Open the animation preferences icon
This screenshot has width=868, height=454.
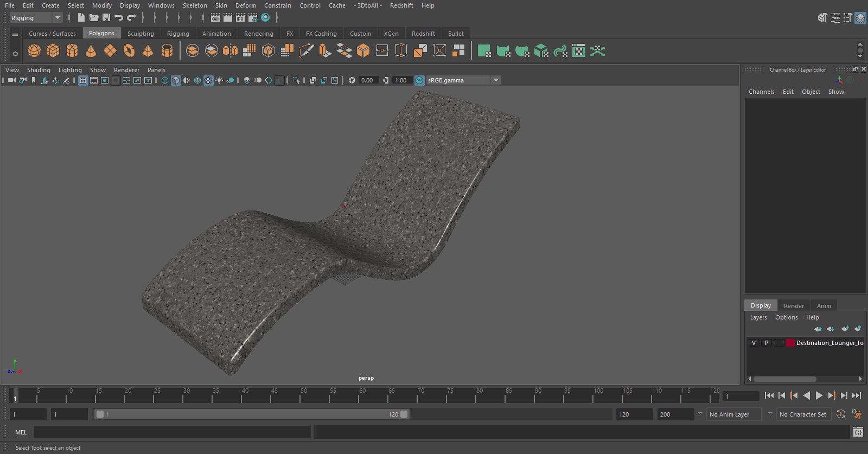857,414
